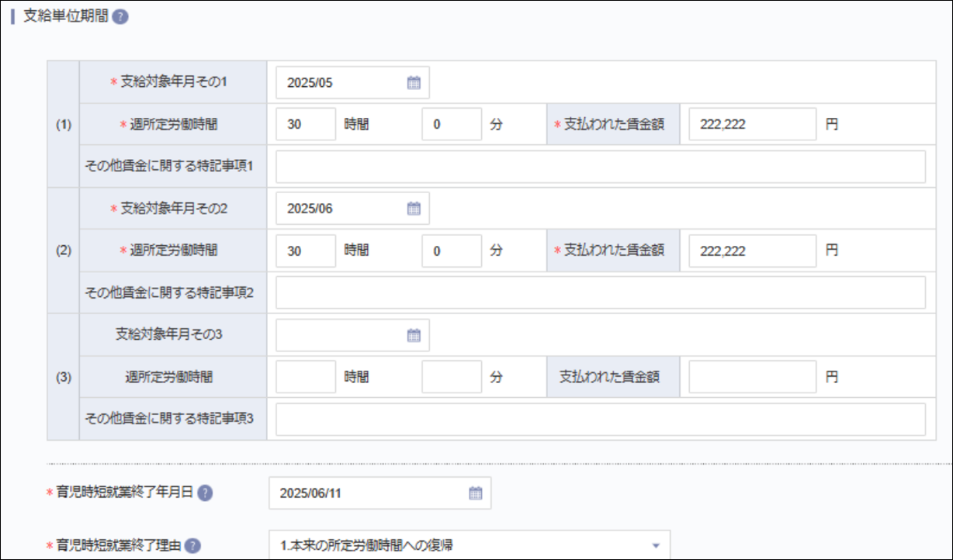Open calendar picker for empty 支給対象年月その3
The height and width of the screenshot is (560, 953).
click(415, 334)
